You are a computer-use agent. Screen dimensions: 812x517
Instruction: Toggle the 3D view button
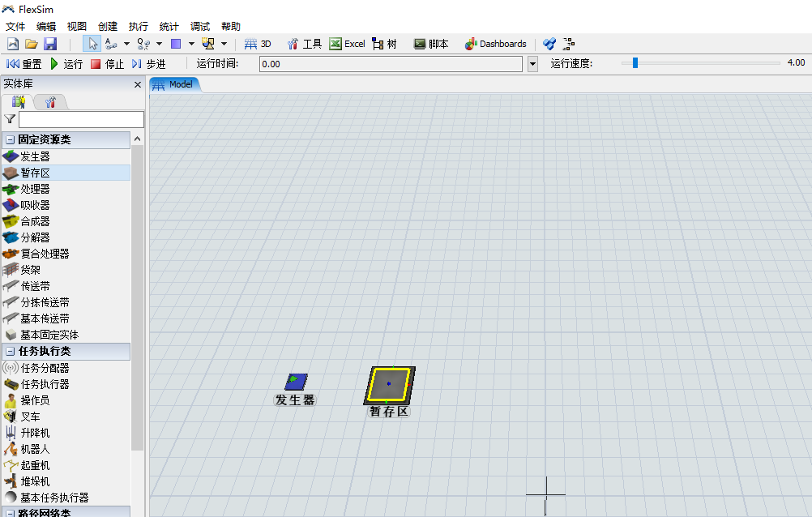click(x=258, y=44)
